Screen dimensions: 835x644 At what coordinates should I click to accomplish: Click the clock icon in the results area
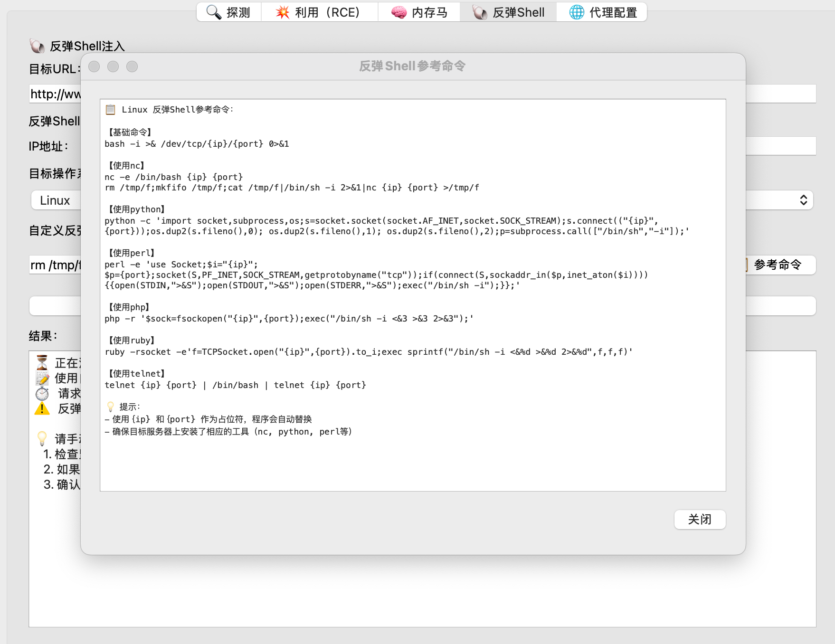[x=42, y=394]
